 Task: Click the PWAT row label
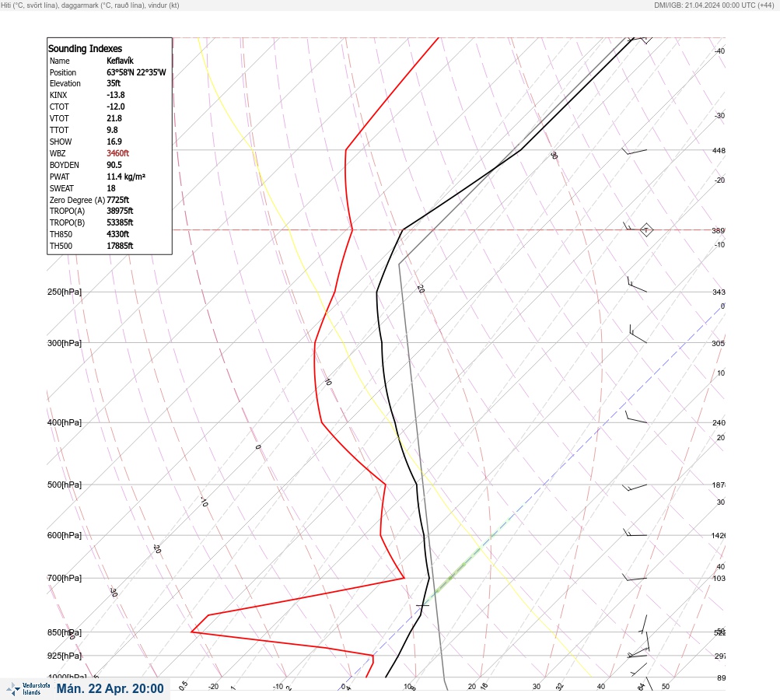[60, 177]
